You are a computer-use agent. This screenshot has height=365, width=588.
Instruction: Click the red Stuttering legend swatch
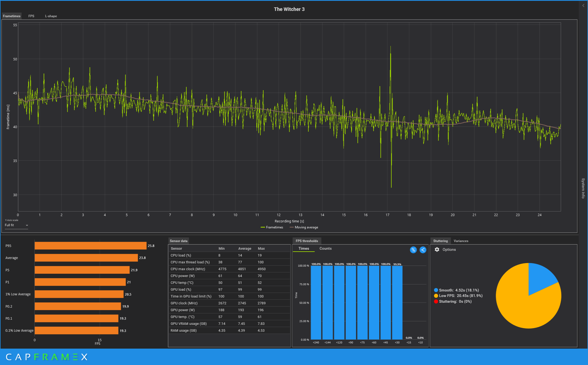pos(436,301)
